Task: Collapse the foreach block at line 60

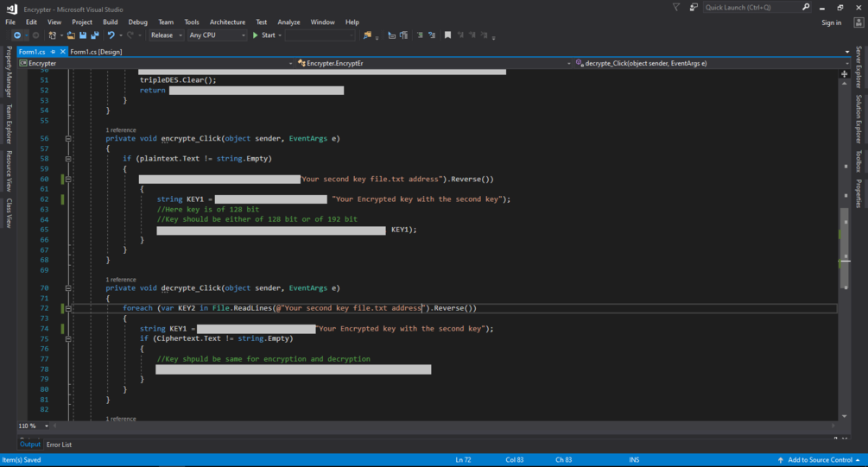Action: pos(68,180)
